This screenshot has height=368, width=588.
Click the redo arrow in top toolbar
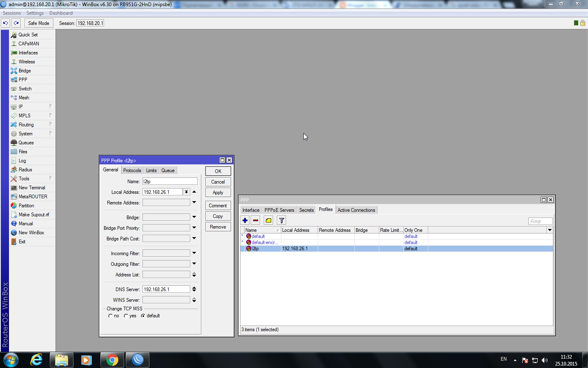pyautogui.click(x=16, y=23)
